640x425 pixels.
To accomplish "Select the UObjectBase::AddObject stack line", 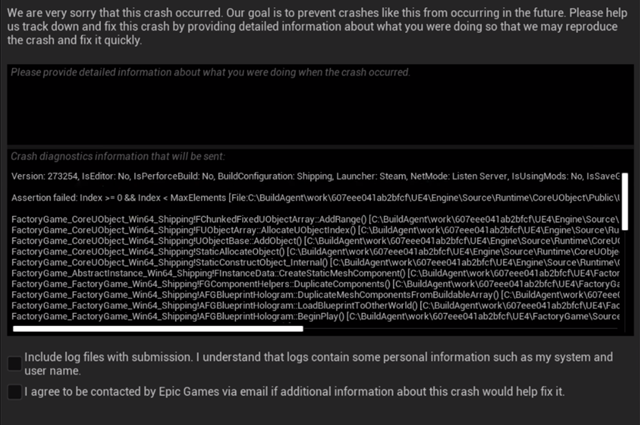I will pyautogui.click(x=316, y=241).
